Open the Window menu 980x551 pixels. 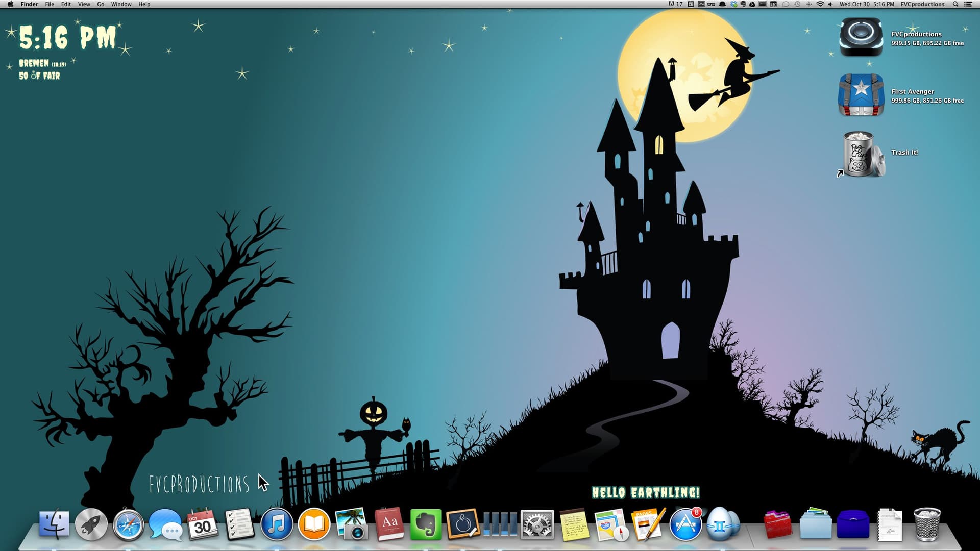coord(121,4)
